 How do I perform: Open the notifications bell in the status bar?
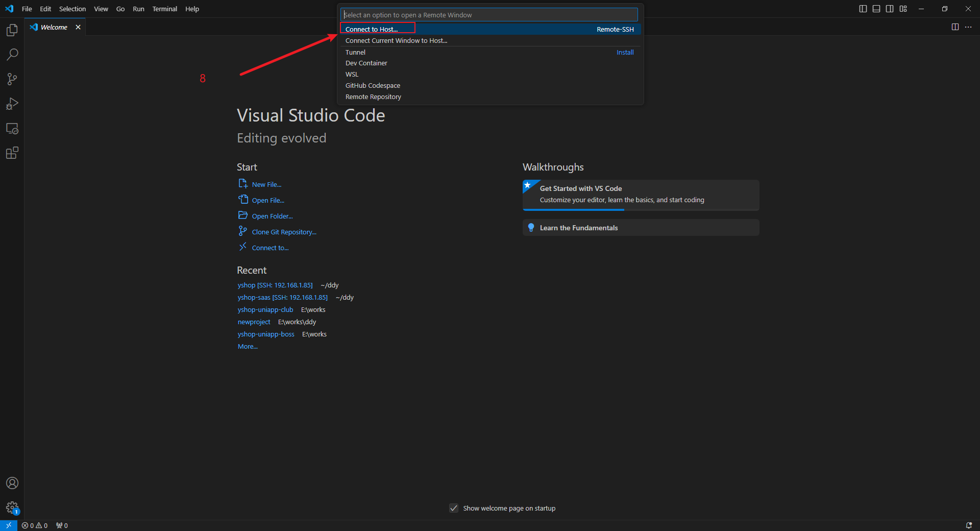click(969, 525)
